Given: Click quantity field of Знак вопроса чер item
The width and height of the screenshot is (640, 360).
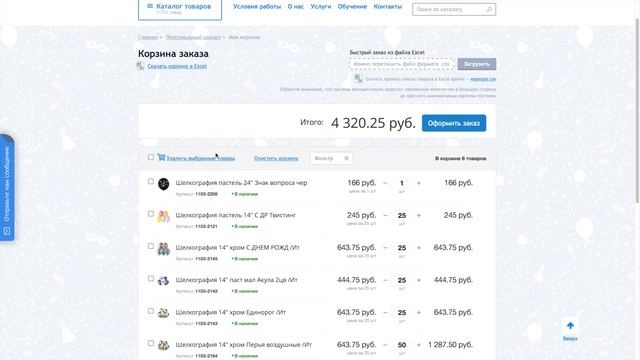Looking at the screenshot, I should (402, 183).
